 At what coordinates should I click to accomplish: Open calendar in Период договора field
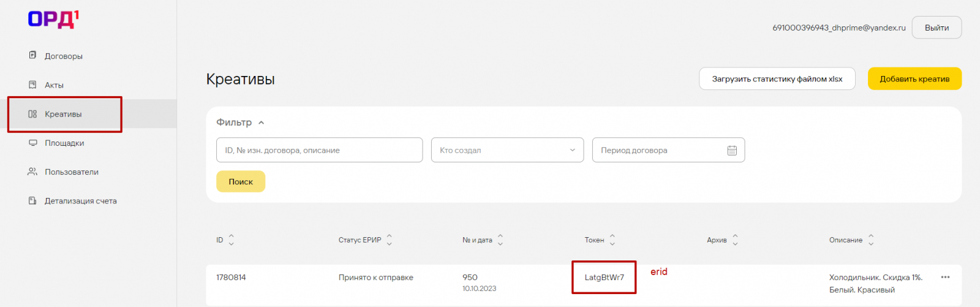point(732,150)
